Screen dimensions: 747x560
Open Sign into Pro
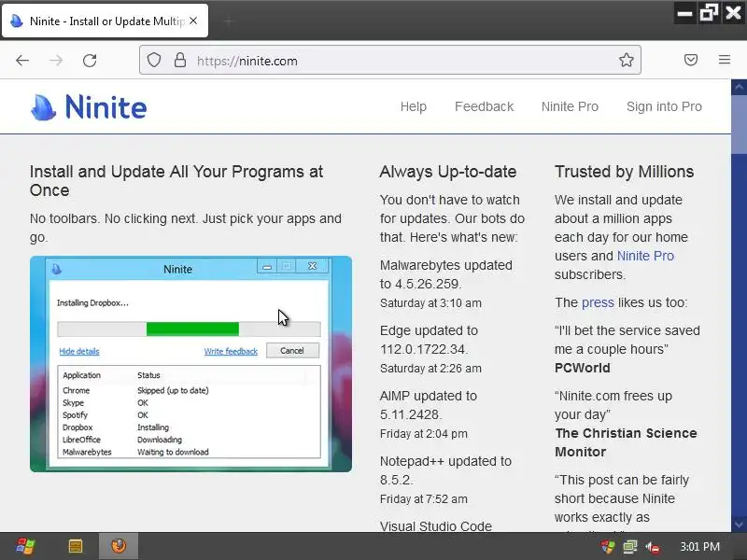(x=664, y=106)
